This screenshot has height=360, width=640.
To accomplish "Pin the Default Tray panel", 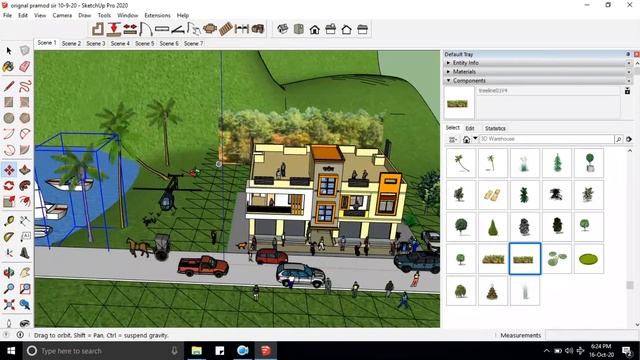I will (x=628, y=54).
